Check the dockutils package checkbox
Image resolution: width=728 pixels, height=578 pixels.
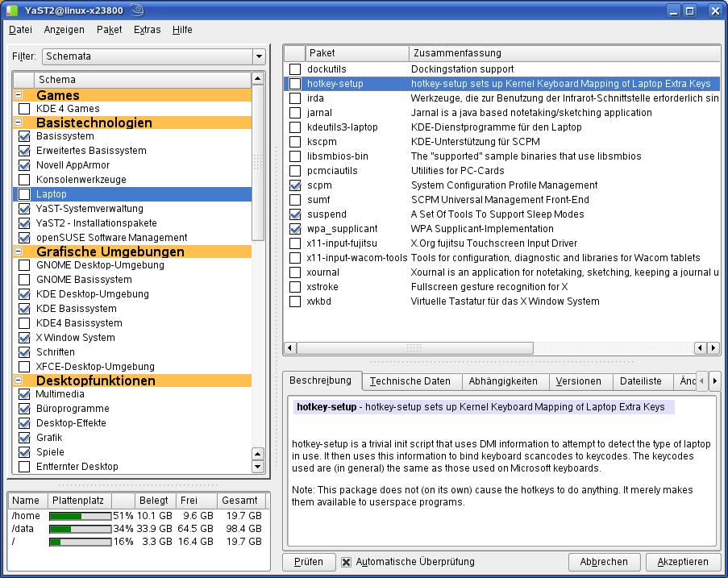[295, 69]
